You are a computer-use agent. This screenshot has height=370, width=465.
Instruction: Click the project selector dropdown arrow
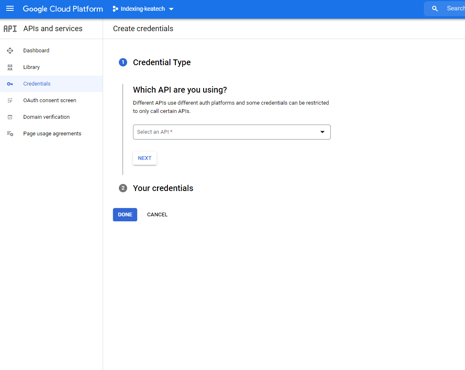[171, 9]
